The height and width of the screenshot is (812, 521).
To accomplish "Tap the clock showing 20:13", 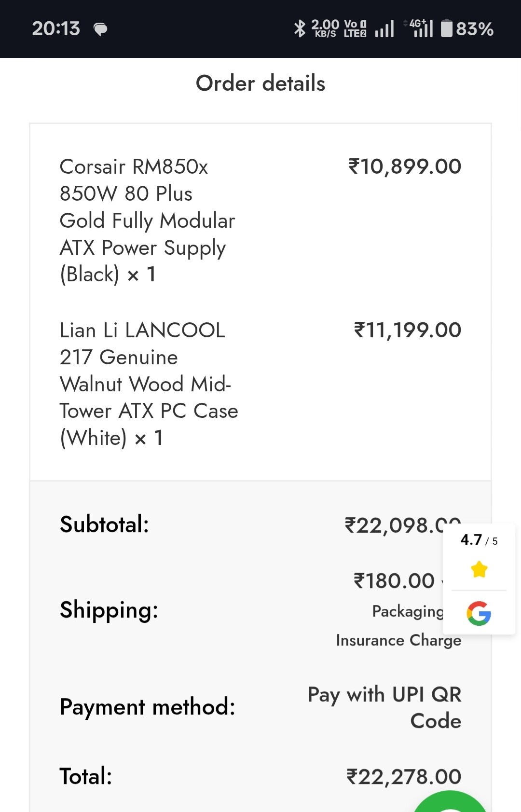I will pos(56,29).
